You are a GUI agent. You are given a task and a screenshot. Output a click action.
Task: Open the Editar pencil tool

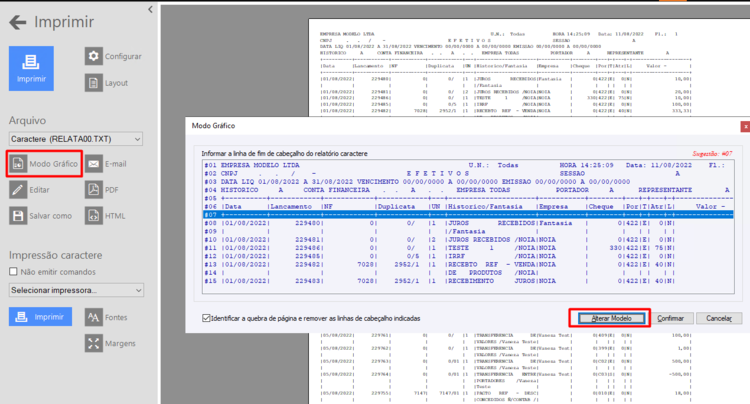click(18, 190)
